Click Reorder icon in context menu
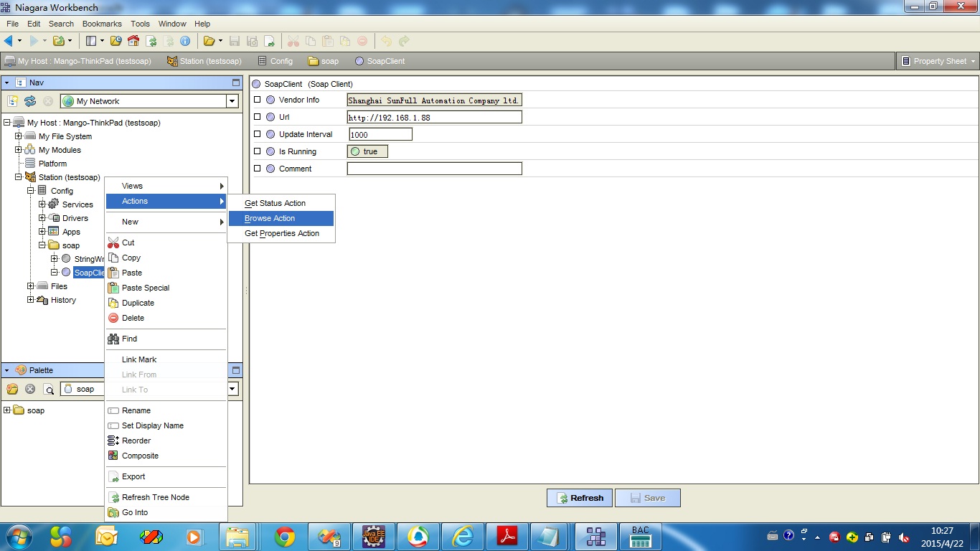Screen dimensions: 980x551 pos(113,441)
